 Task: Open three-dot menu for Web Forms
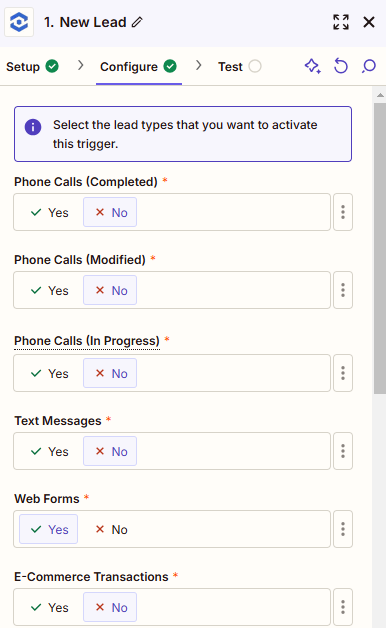(343, 529)
